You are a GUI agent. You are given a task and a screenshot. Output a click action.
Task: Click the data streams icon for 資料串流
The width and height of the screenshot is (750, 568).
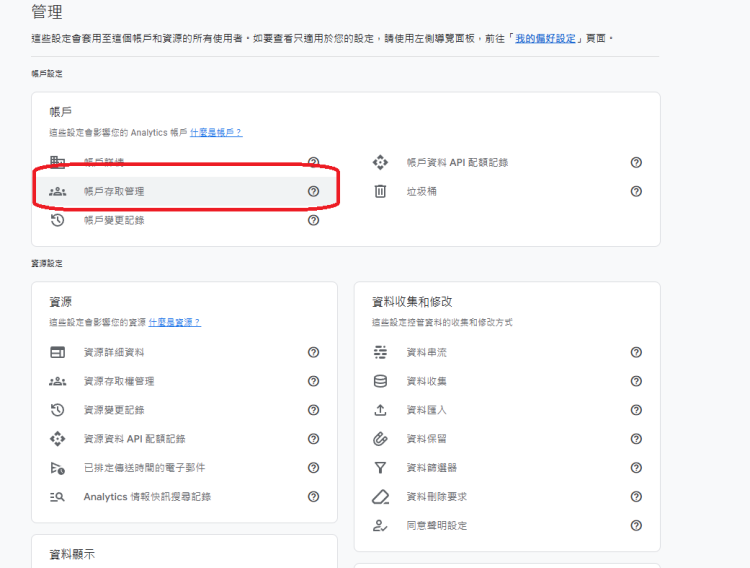[380, 352]
